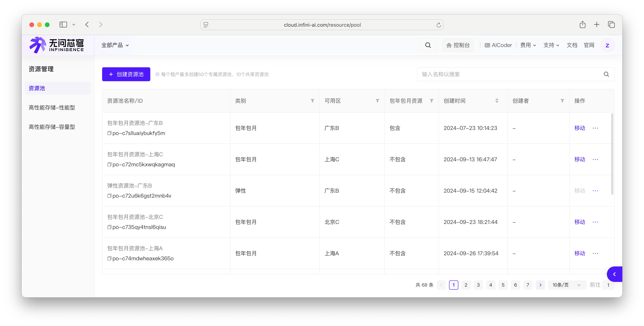Expand the purple side drawer arrow
644x326 pixels.
point(614,274)
